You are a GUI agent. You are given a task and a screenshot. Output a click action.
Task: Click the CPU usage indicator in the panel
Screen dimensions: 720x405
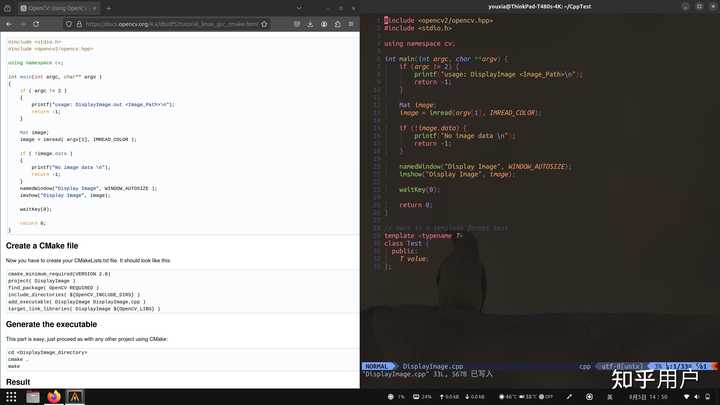pyautogui.click(x=396, y=397)
